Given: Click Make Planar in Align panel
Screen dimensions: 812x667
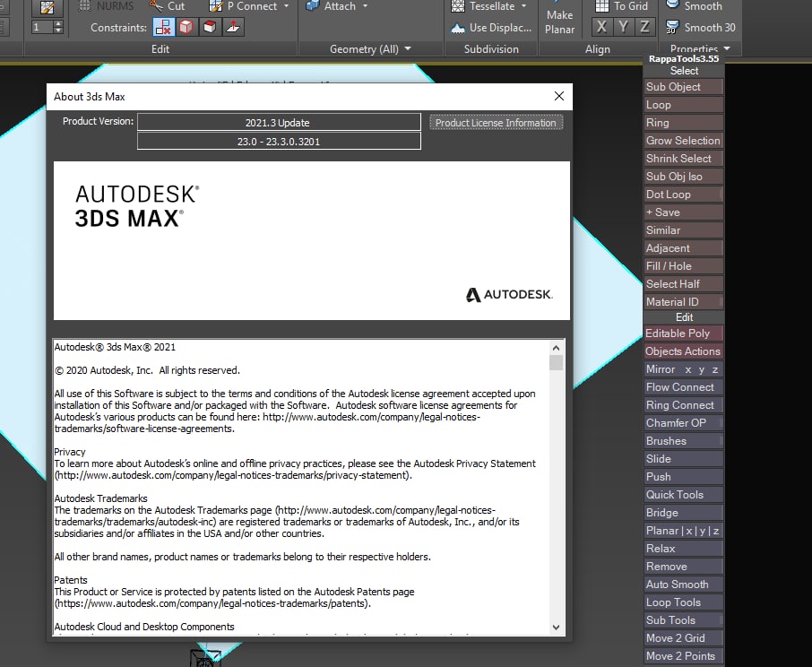Looking at the screenshot, I should (559, 22).
